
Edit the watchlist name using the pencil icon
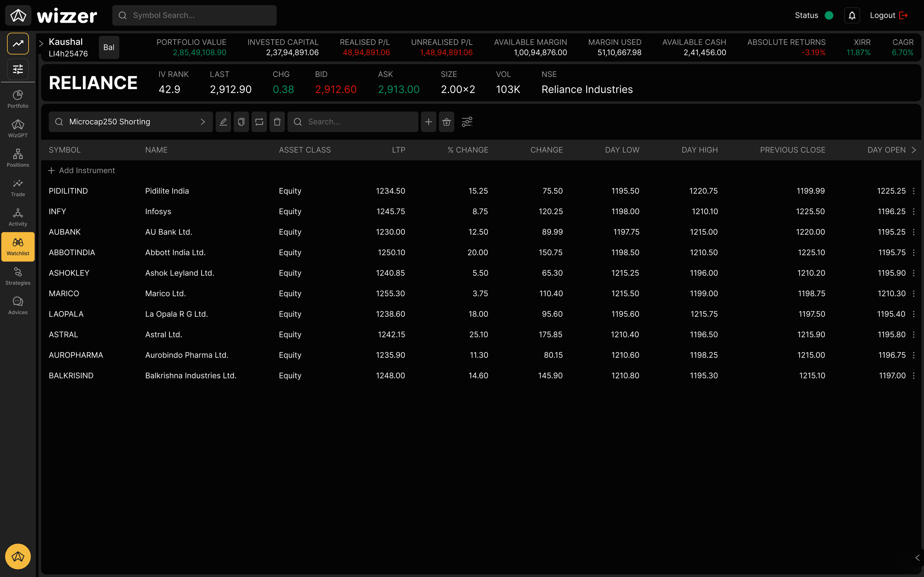[223, 122]
